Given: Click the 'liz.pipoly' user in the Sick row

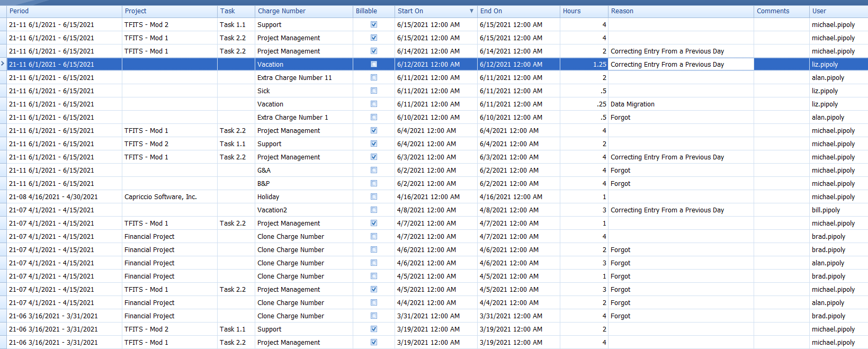Looking at the screenshot, I should 839,91.
